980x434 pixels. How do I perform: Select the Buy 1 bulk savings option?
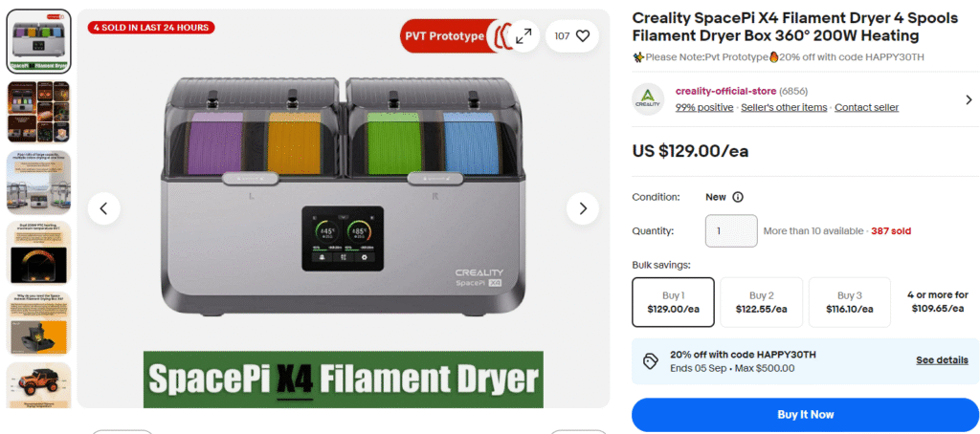[x=673, y=302]
